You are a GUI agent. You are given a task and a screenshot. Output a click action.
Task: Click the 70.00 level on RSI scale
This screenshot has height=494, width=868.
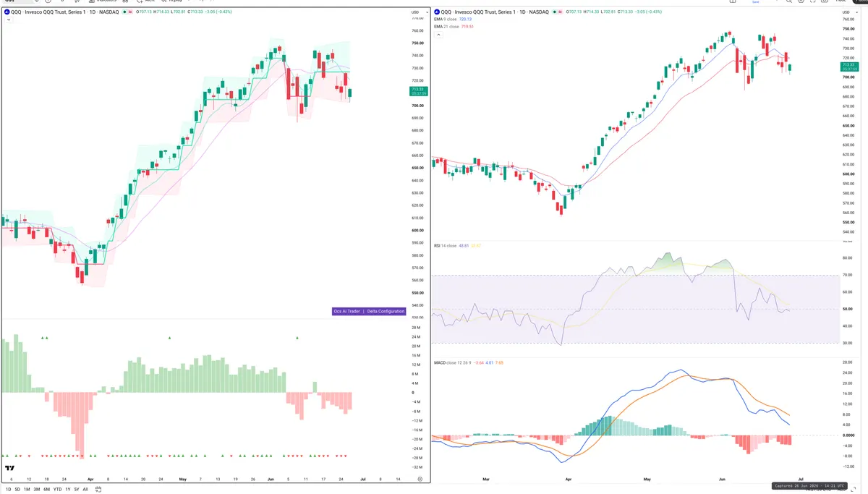tap(847, 276)
